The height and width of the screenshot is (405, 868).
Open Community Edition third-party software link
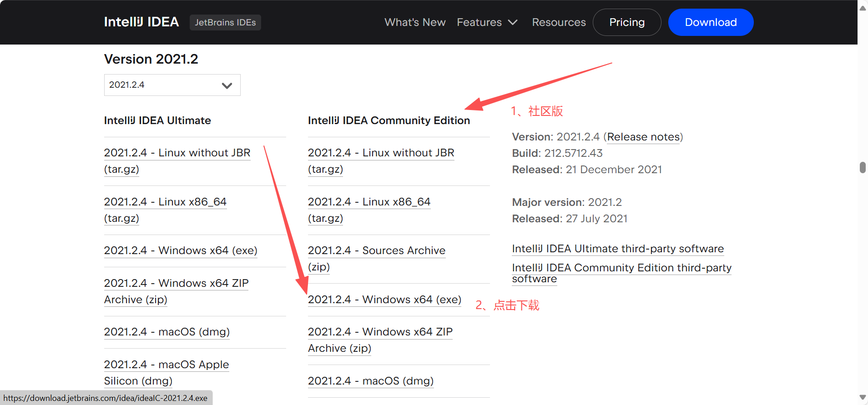[x=622, y=273]
